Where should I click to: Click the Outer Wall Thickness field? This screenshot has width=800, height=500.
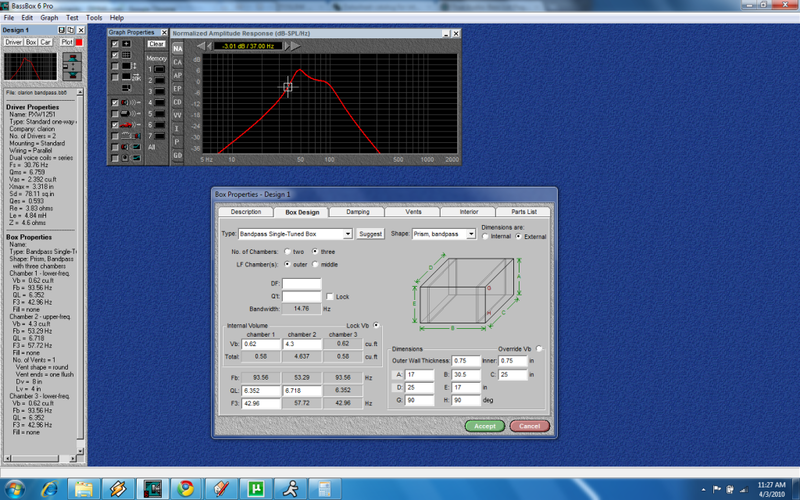[468, 360]
